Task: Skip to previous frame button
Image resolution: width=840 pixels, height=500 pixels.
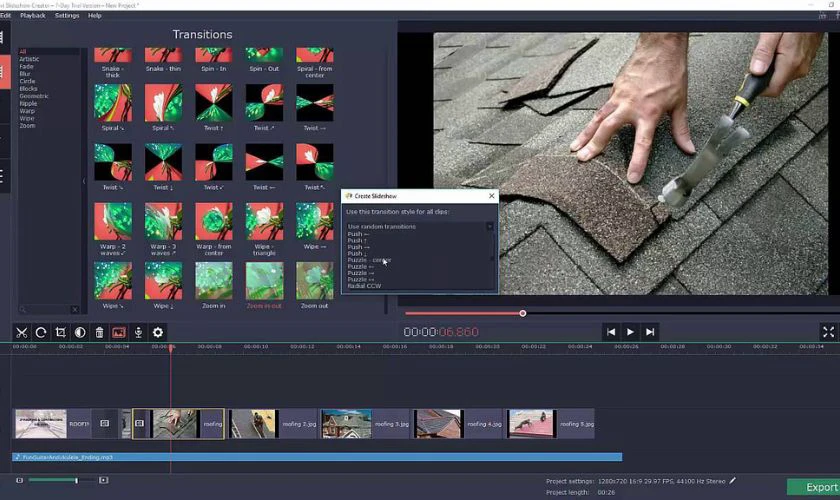Action: 611,332
